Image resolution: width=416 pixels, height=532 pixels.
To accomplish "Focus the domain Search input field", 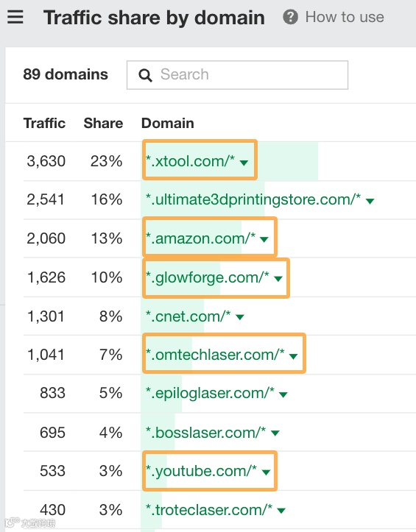I will click(237, 75).
